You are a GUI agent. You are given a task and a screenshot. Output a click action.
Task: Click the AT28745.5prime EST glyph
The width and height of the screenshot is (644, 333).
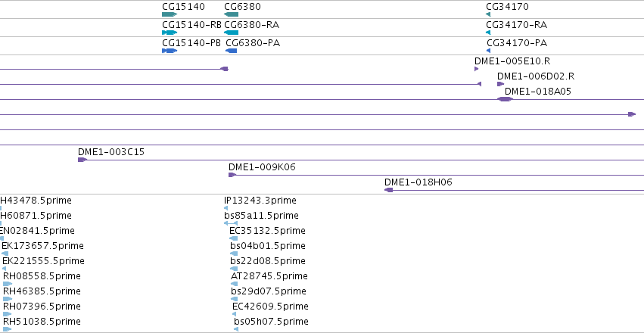(x=234, y=284)
